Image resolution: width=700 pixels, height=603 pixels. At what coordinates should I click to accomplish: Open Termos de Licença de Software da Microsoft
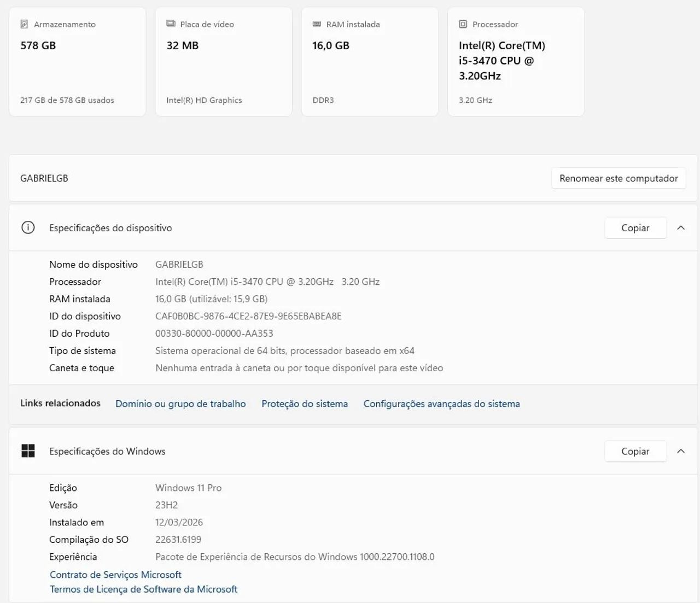144,589
